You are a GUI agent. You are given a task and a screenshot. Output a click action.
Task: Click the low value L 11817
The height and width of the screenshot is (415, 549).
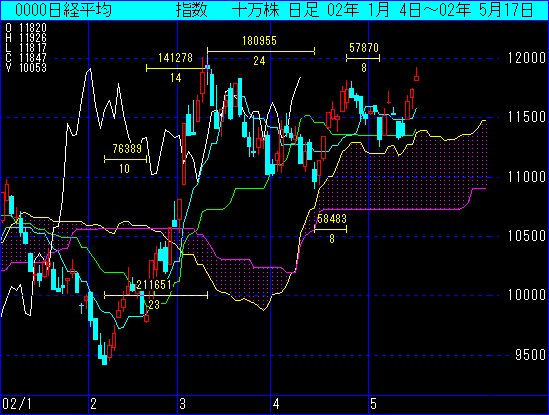(26, 48)
